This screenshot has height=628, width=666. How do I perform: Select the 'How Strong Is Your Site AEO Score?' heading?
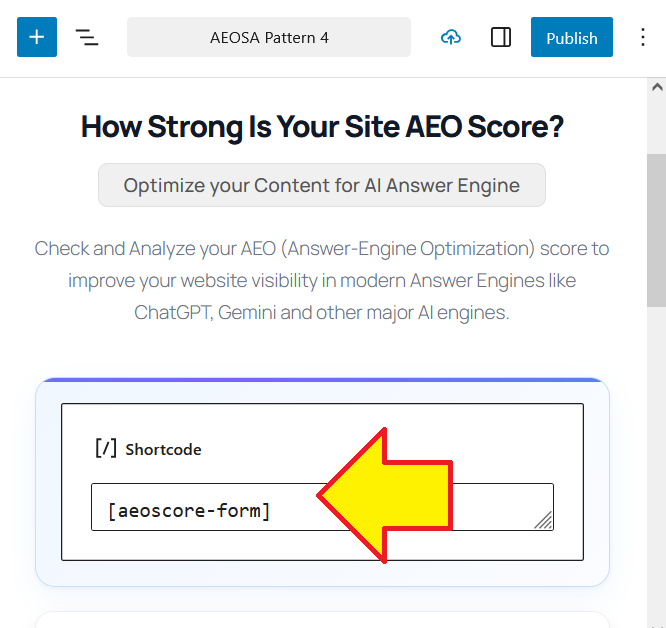point(322,127)
